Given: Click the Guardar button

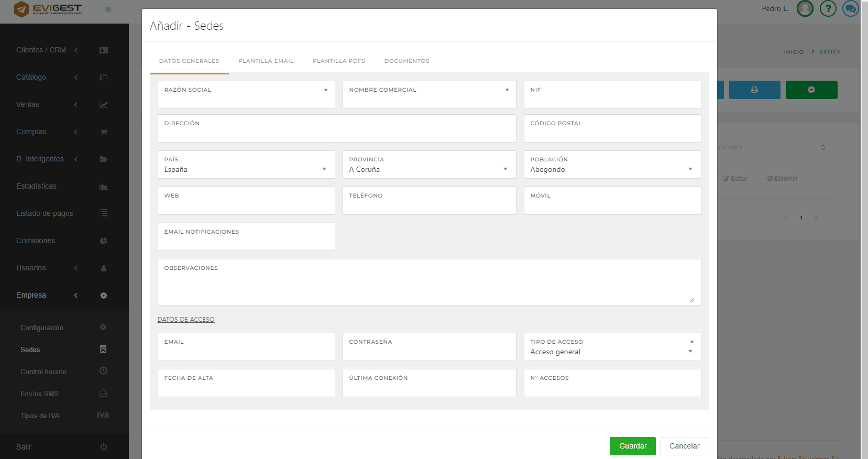Looking at the screenshot, I should (x=632, y=446).
